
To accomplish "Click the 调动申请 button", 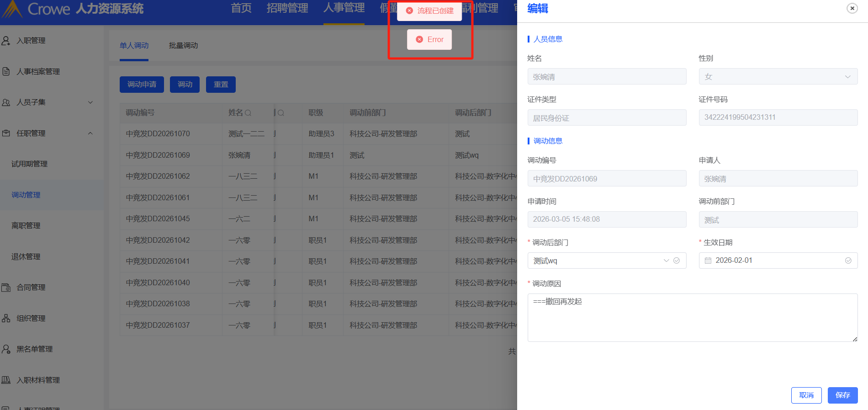I will (x=142, y=85).
